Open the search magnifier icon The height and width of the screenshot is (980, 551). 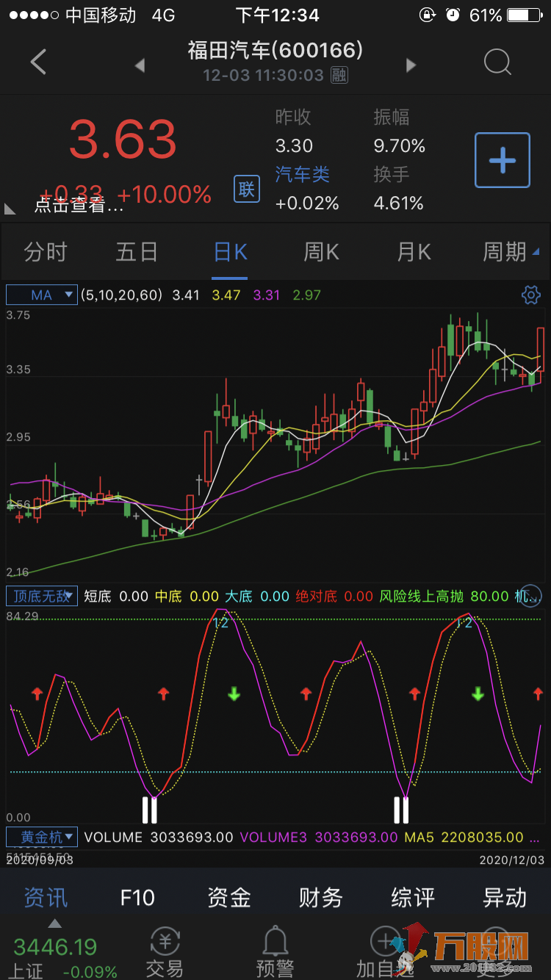coord(497,63)
